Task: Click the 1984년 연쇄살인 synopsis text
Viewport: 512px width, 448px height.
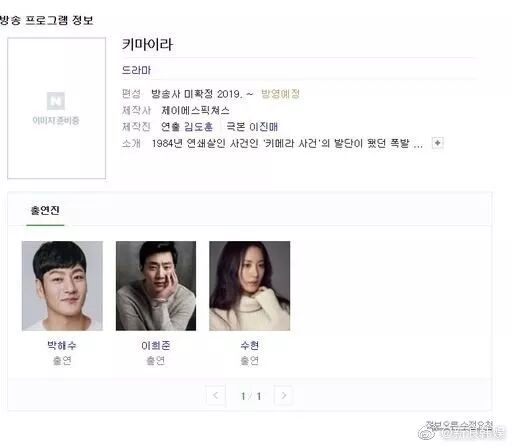Action: coord(287,143)
